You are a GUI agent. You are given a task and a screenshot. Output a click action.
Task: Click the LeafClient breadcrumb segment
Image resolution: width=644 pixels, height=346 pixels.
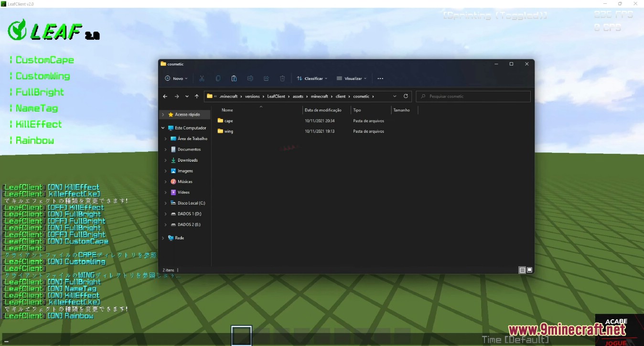pyautogui.click(x=276, y=96)
